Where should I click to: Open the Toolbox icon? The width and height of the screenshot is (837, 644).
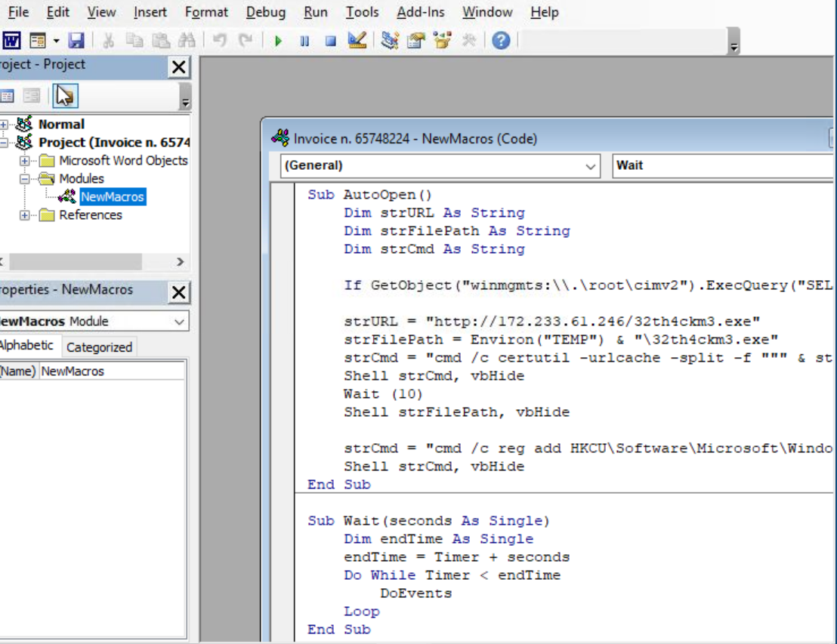coord(468,41)
